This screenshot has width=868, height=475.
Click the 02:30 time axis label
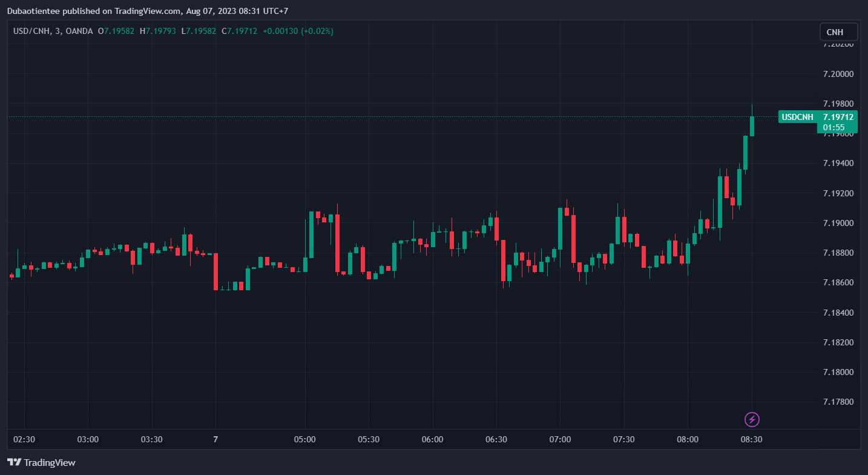coord(24,439)
